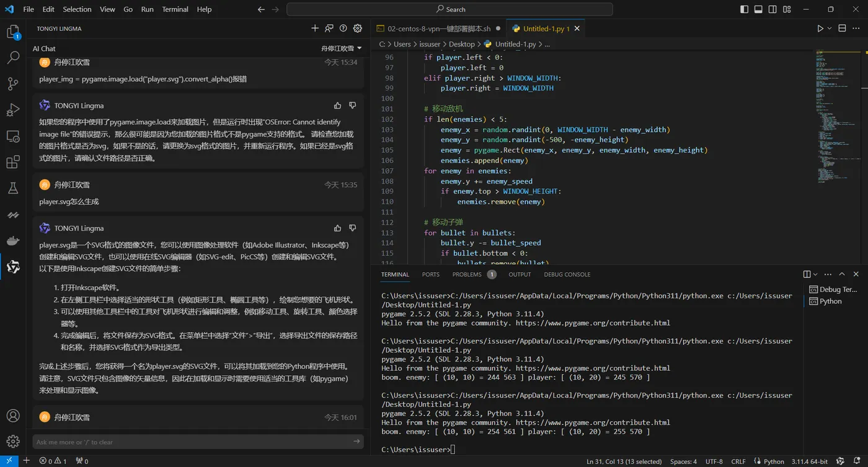The width and height of the screenshot is (868, 467).
Task: Open the Run menu
Action: [x=147, y=9]
